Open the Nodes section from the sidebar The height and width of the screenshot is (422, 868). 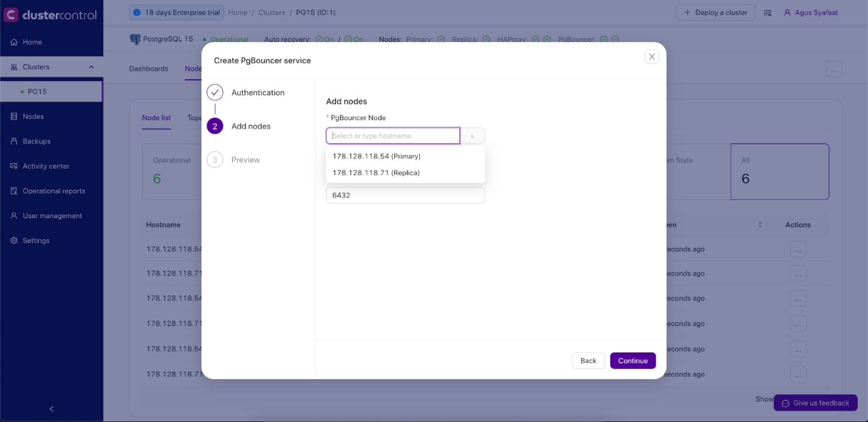(31, 116)
